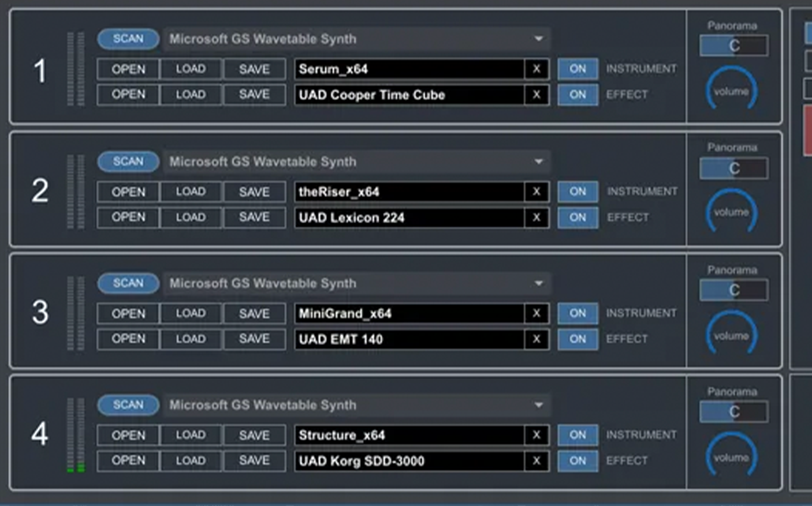Clear the Structure_x64 instrument slot

[x=537, y=435]
